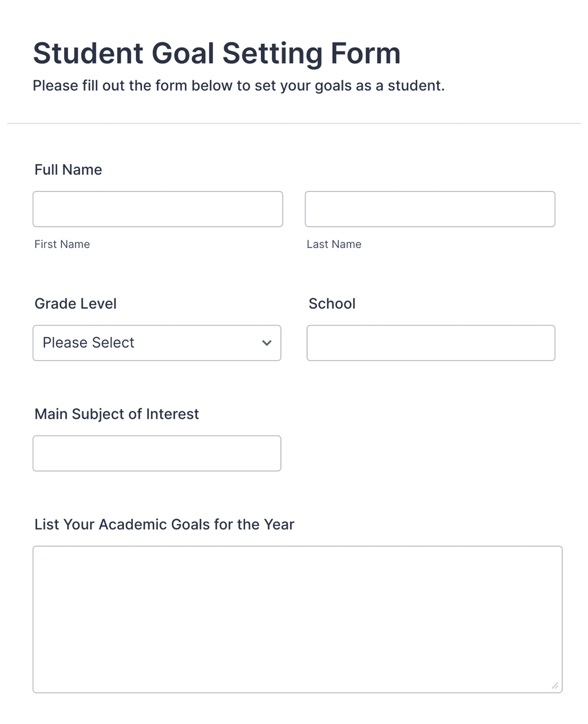This screenshot has height=724, width=588.
Task: Click the School label
Action: [x=332, y=303]
